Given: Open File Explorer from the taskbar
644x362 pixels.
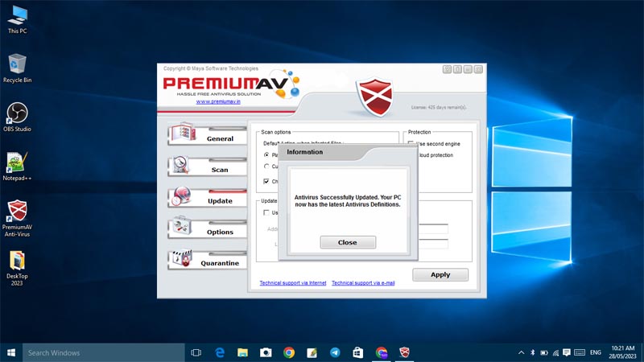Looking at the screenshot, I should [243, 352].
